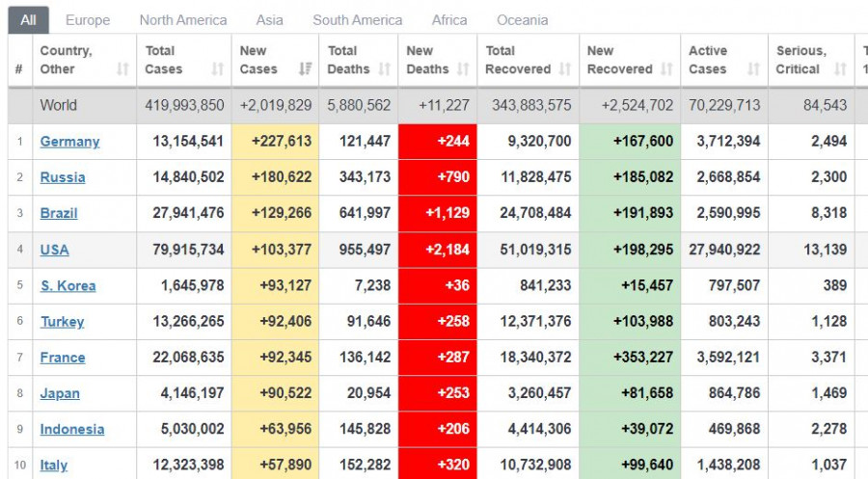
Task: Open the USA country link
Action: click(x=54, y=250)
